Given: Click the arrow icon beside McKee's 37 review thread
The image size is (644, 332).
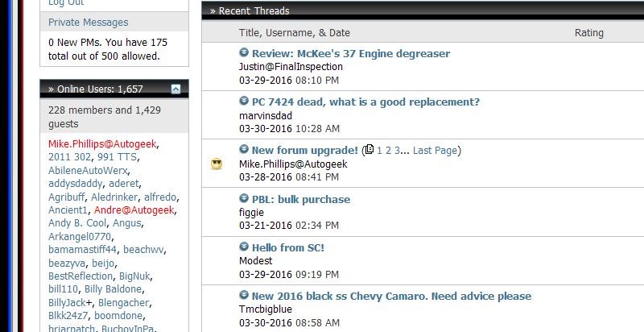Looking at the screenshot, I should 244,52.
